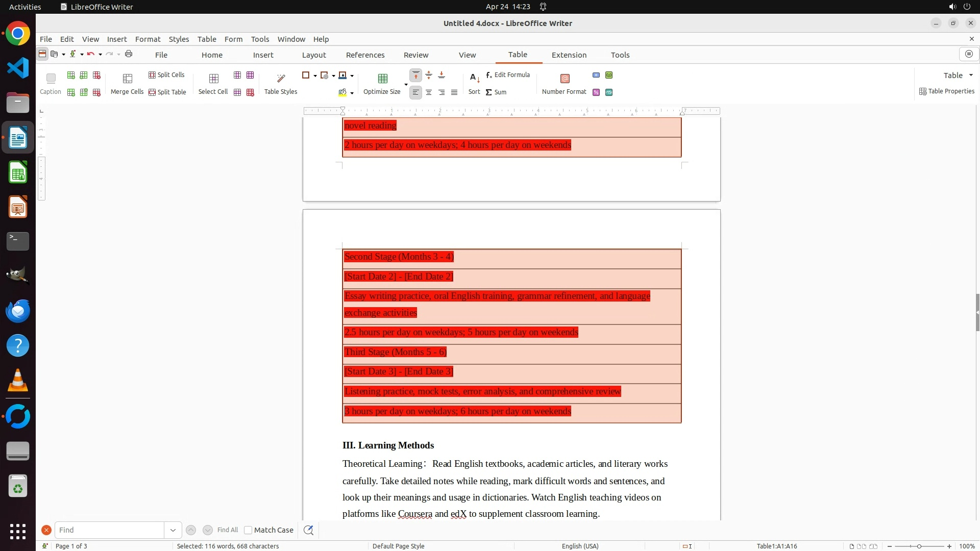Click the Split Table button

pos(167,92)
